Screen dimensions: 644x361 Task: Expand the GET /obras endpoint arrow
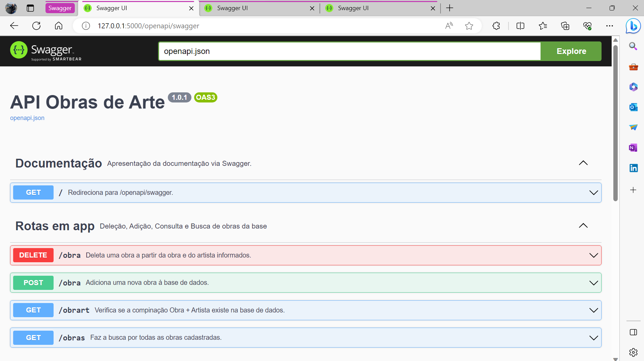pyautogui.click(x=593, y=338)
